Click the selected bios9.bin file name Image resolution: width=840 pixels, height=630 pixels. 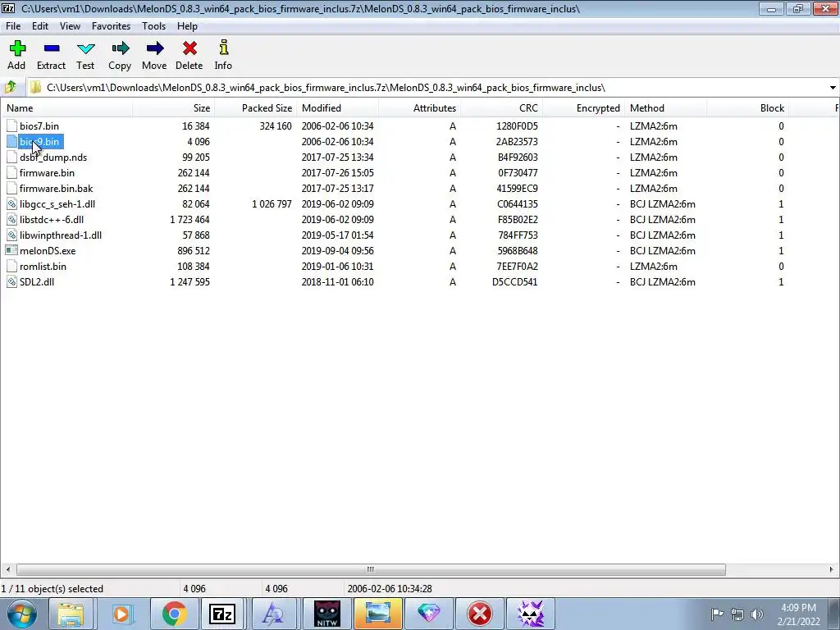[x=39, y=141]
